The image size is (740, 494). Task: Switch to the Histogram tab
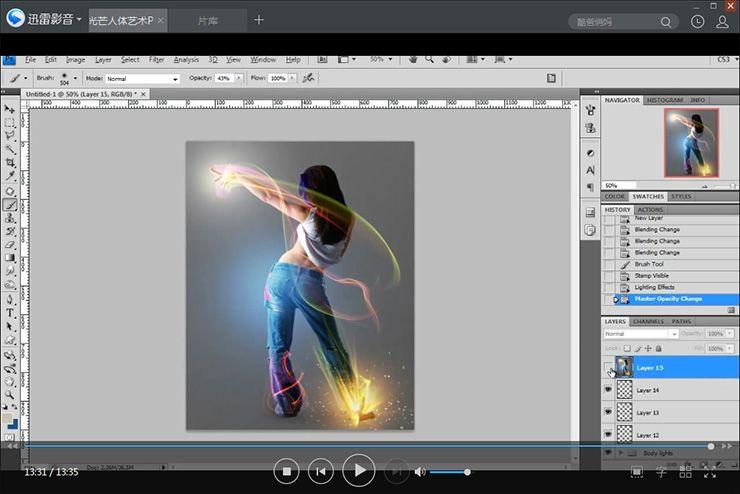(x=664, y=100)
